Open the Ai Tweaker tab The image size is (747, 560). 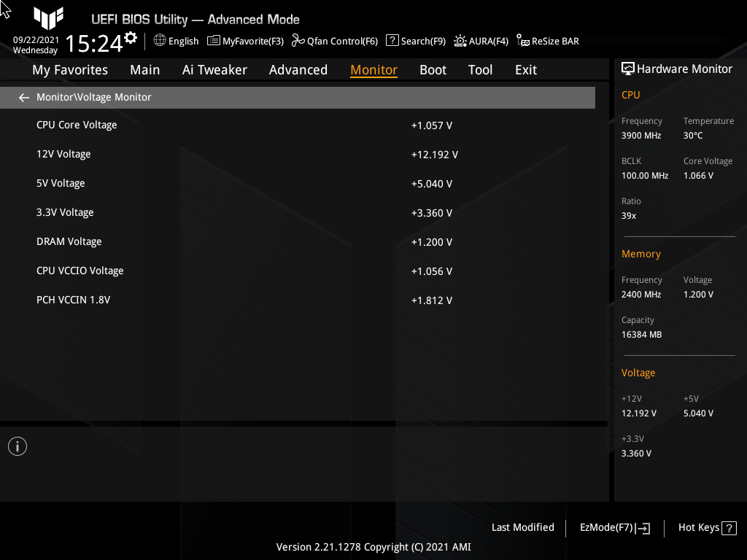click(x=214, y=70)
